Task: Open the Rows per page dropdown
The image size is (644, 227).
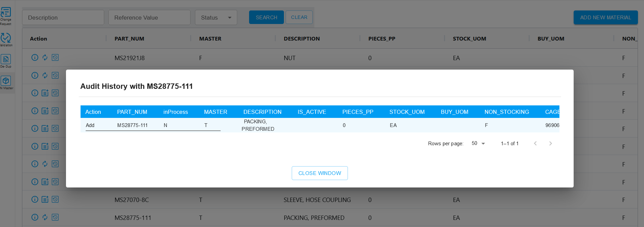Action: (x=478, y=144)
